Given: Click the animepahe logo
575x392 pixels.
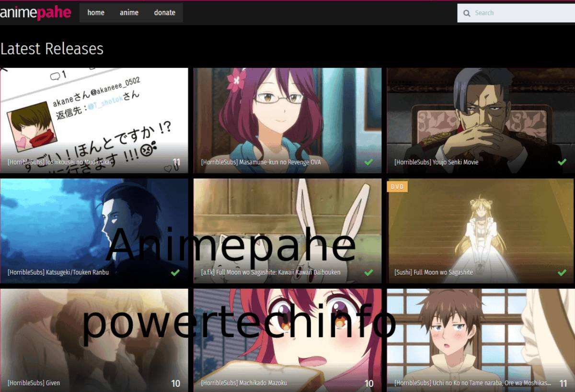Looking at the screenshot, I should pyautogui.click(x=35, y=13).
